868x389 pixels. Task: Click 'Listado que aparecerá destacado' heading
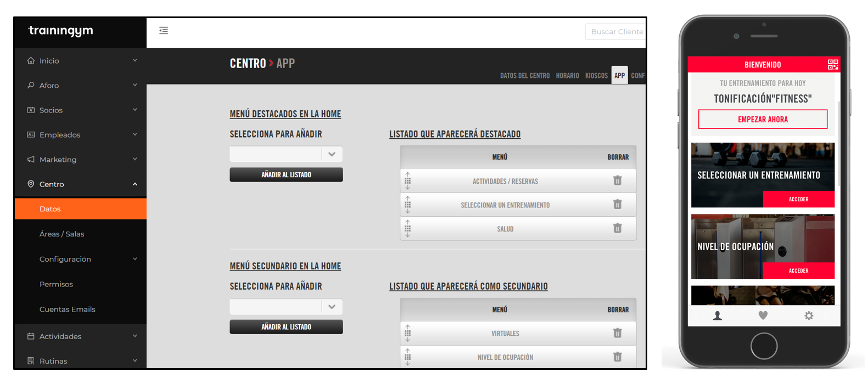(455, 134)
